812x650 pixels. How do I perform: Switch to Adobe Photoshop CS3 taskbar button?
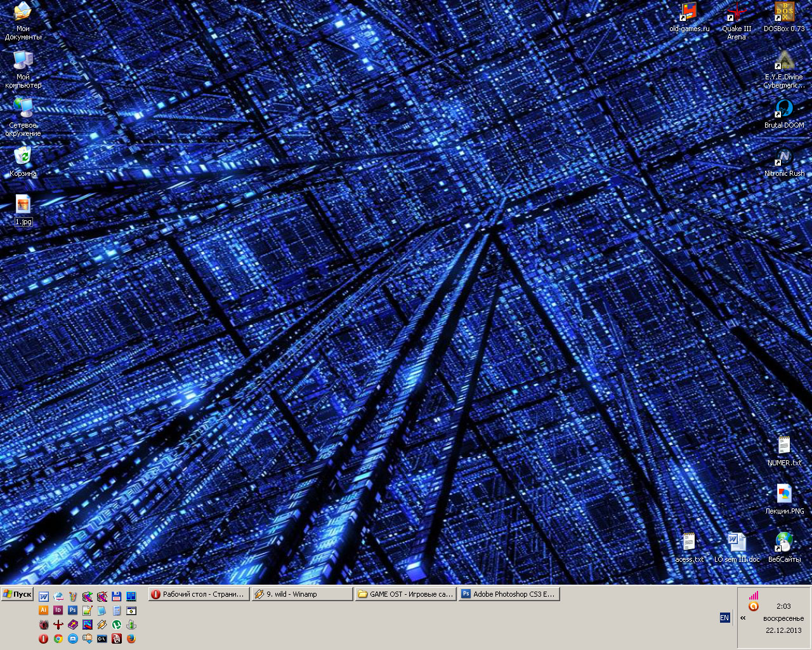509,594
